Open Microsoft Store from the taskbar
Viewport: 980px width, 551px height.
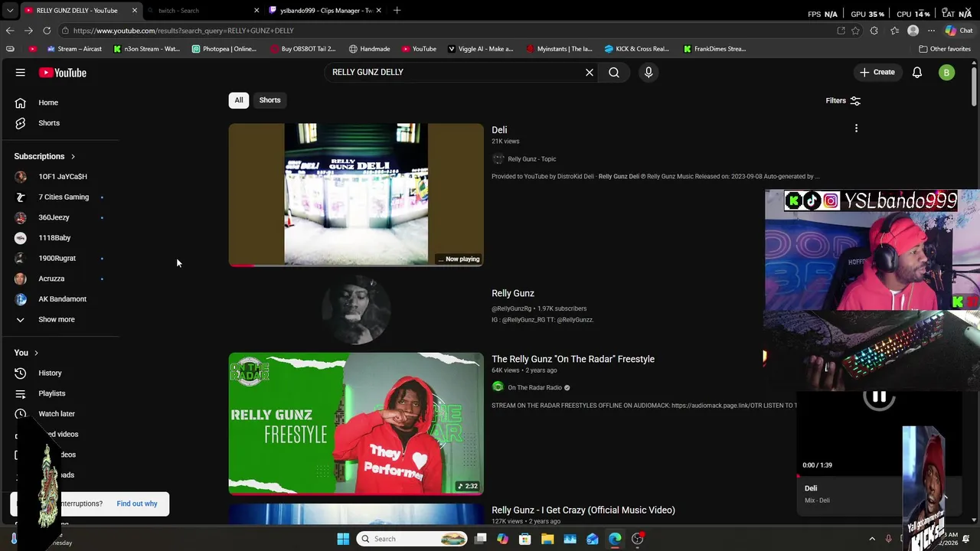coord(525,539)
